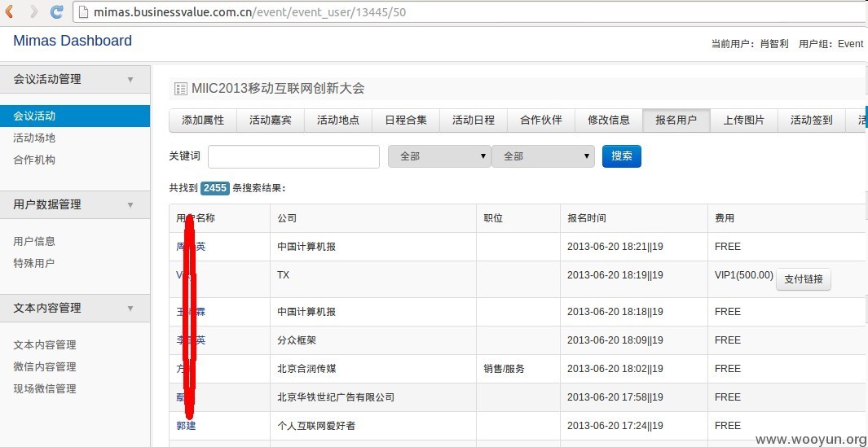
Task: Switch to the 活动地点 tab
Action: point(338,120)
